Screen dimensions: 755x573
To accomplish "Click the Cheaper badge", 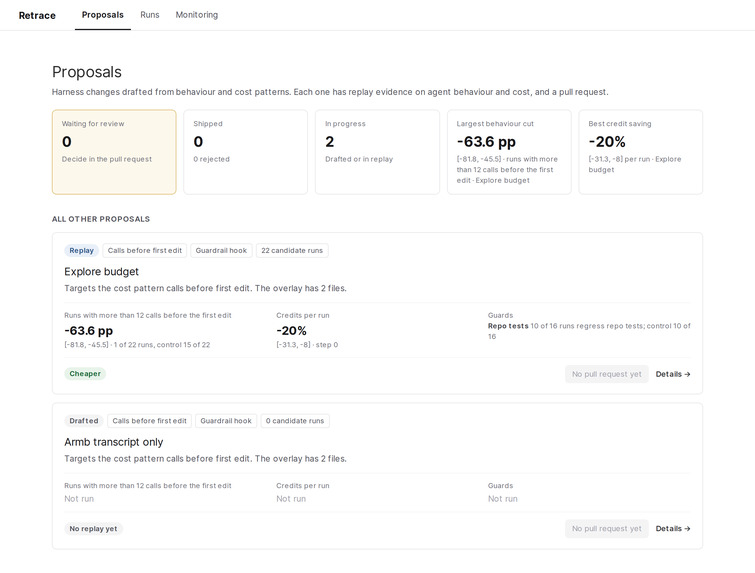I will click(85, 374).
